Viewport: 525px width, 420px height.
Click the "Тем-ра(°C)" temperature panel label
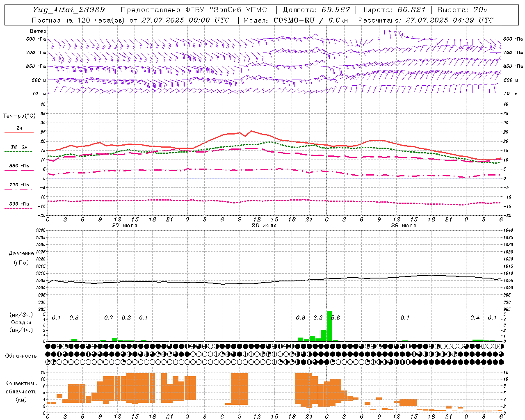click(19, 116)
